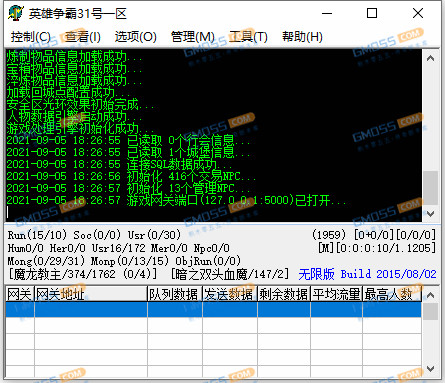The width and height of the screenshot is (445, 383).
Task: Click the log console scrollbar thumb
Action: coord(430,188)
